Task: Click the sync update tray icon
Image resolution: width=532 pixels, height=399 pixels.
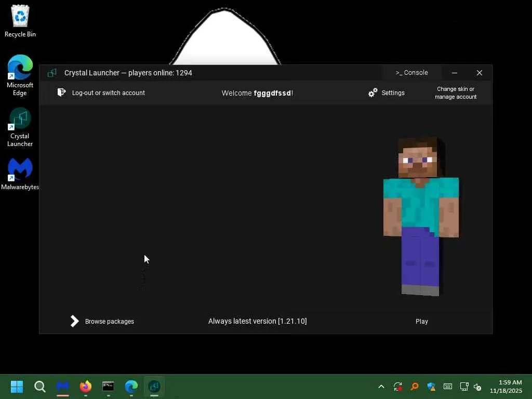Action: 398,387
